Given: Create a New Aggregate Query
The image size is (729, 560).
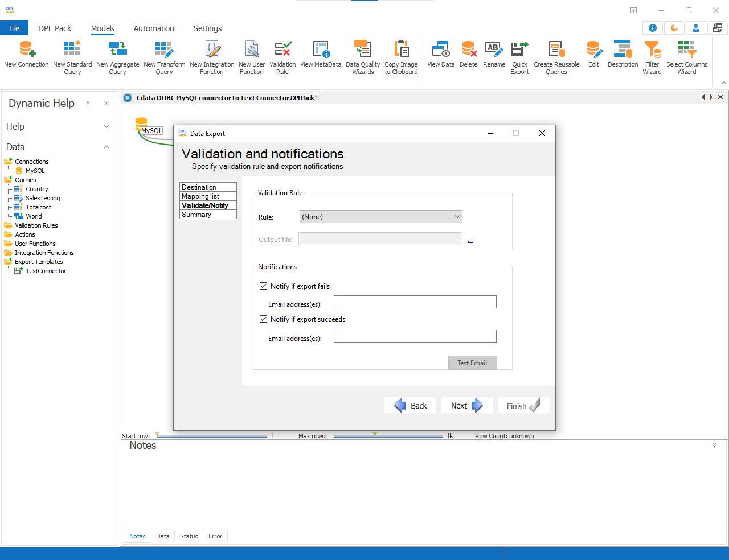Looking at the screenshot, I should pos(118,57).
